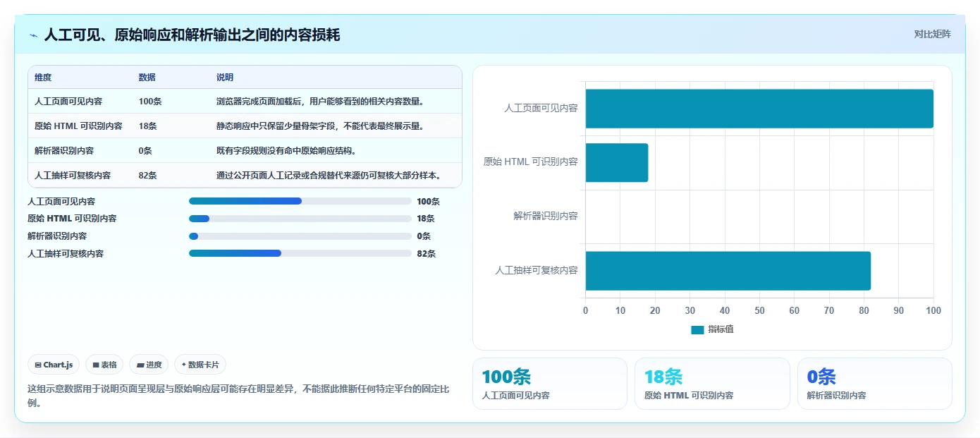Screen dimensions: 980x438
Task: Click the 指标值 legend color box
Action: [x=697, y=329]
